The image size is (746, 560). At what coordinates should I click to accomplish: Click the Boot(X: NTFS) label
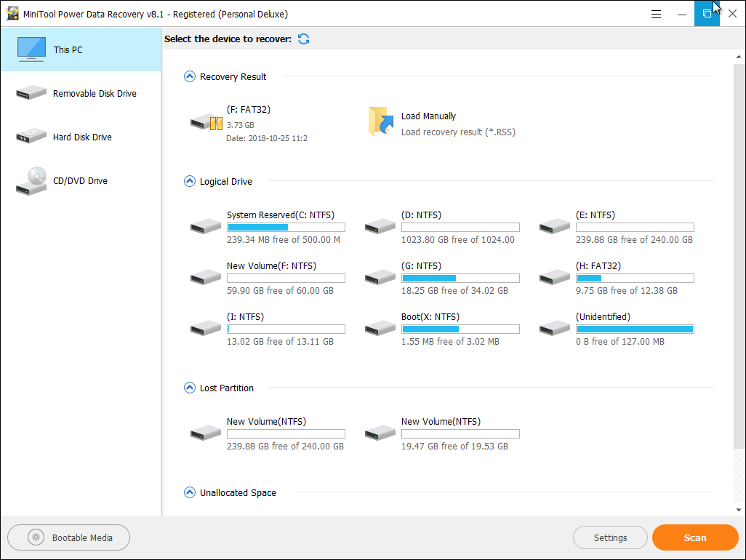click(430, 317)
